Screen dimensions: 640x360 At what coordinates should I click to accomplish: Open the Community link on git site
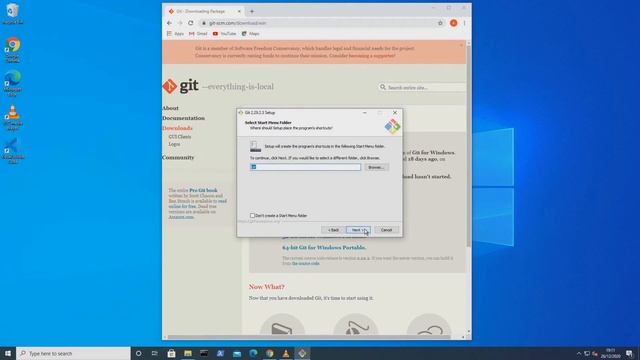(x=178, y=157)
